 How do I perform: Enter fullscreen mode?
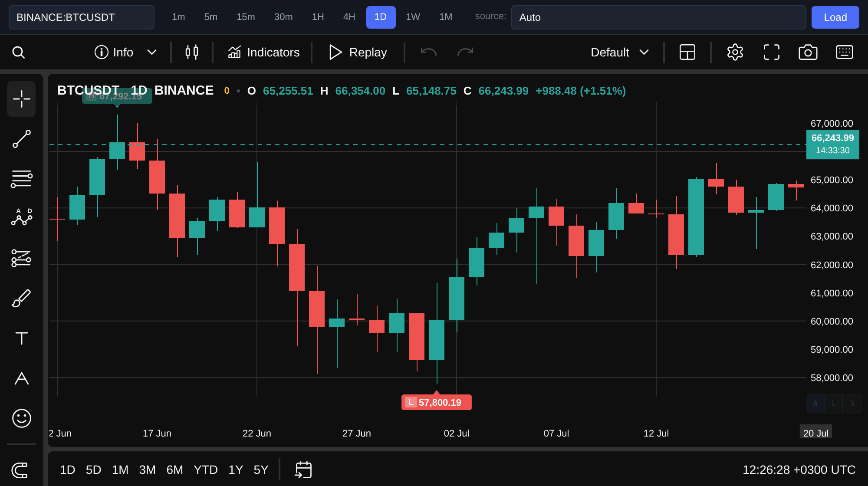772,53
